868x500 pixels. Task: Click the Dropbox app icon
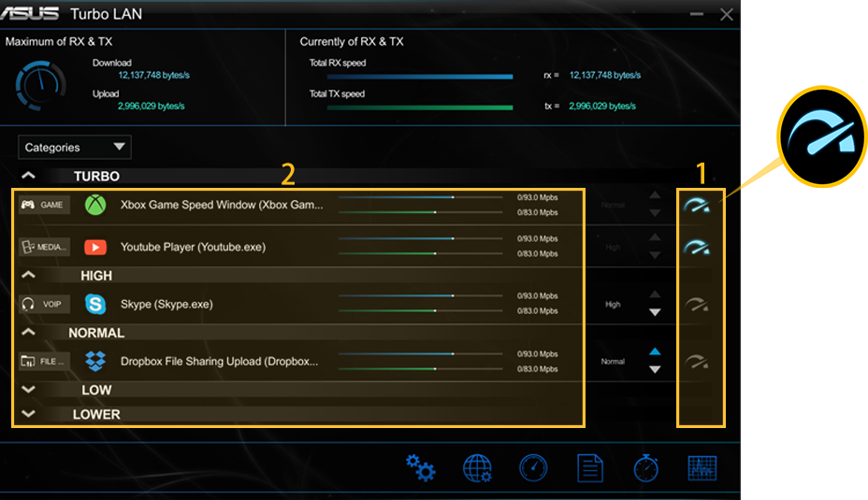click(x=95, y=361)
